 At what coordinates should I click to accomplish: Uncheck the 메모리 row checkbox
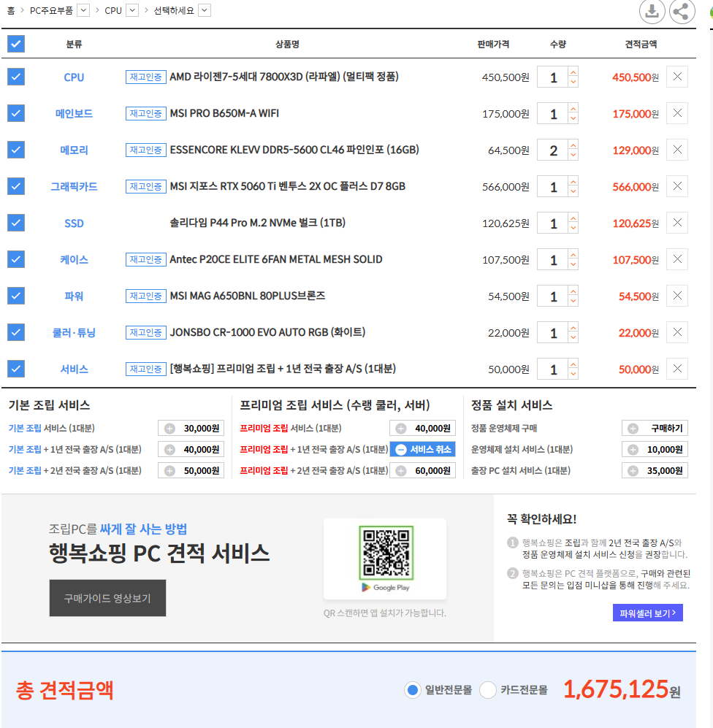16,150
